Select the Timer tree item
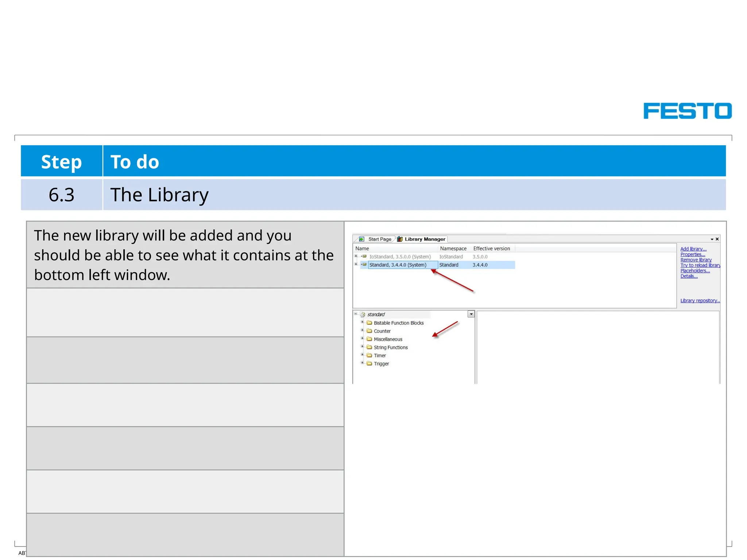Screen dimensions: 747x560 tap(380, 355)
